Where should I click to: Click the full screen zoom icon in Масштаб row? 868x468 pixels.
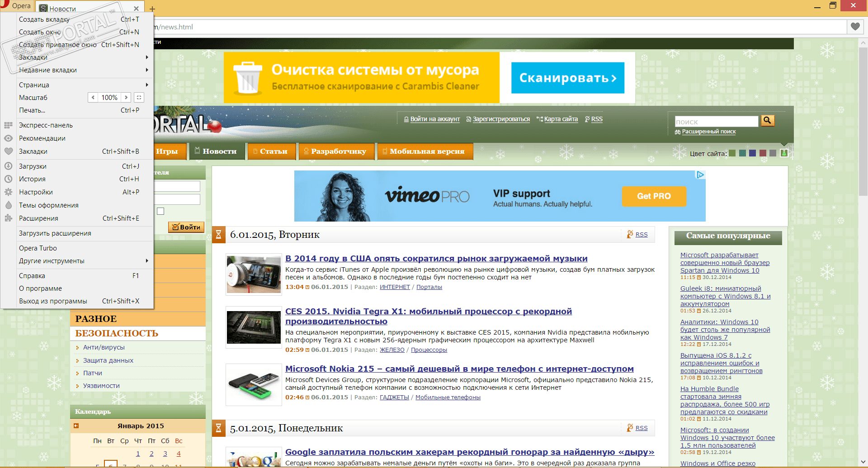[x=139, y=97]
